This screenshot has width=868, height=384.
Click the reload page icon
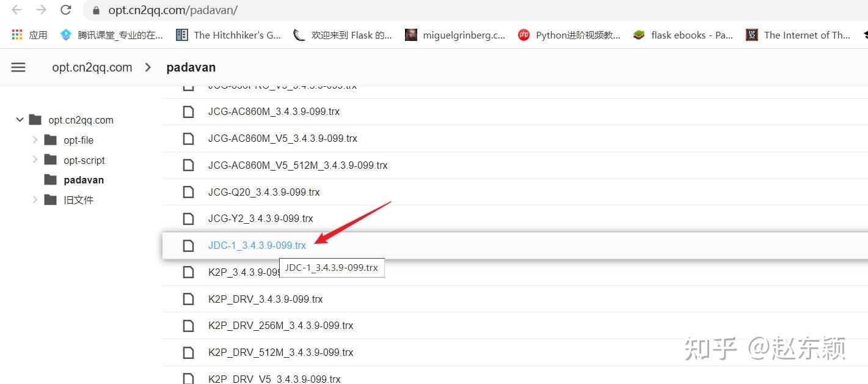click(67, 10)
